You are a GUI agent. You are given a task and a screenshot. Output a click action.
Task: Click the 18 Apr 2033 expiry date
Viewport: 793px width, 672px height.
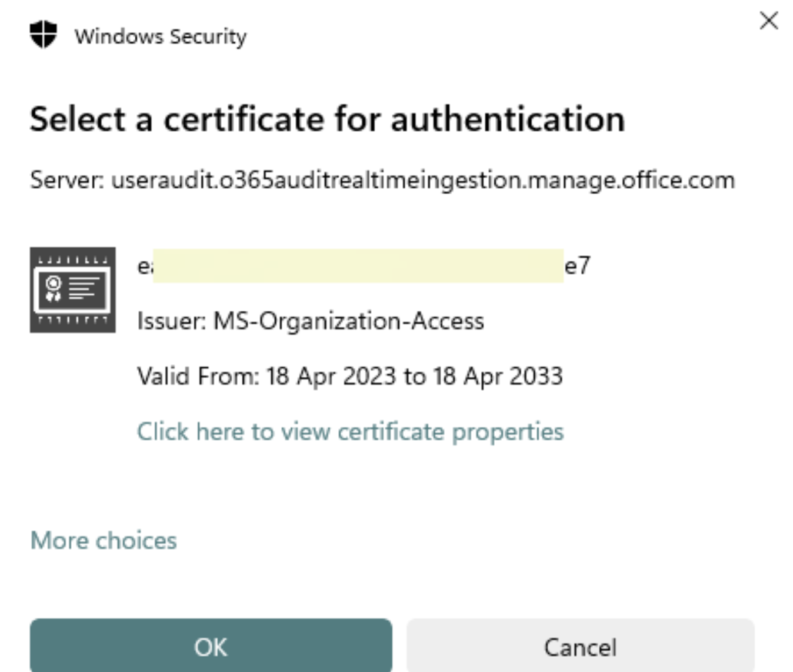pyautogui.click(x=498, y=376)
